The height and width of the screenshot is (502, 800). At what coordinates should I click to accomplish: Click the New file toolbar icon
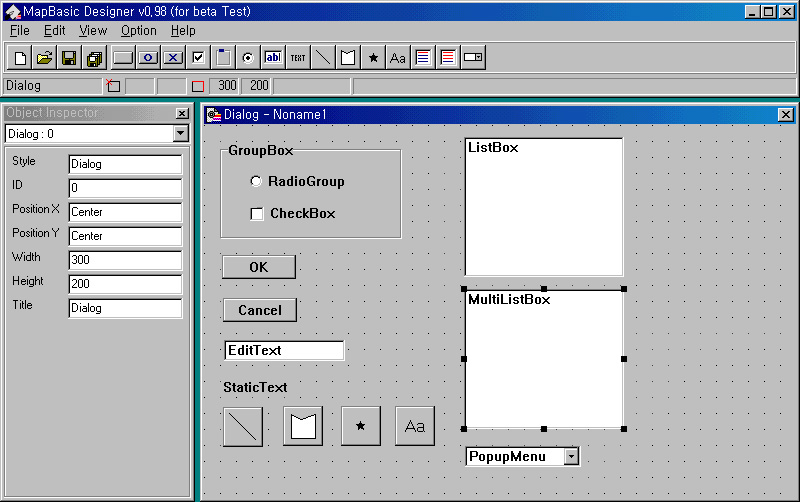(20, 58)
